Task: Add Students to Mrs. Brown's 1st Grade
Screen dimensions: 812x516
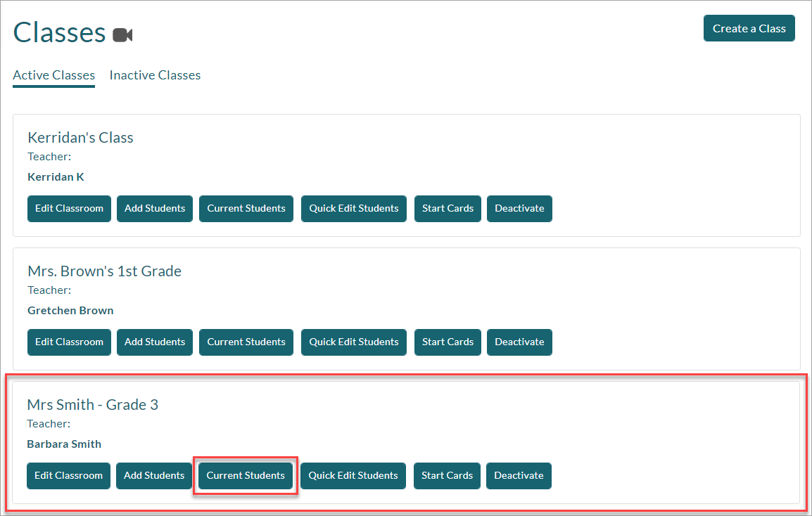Action: [x=155, y=342]
